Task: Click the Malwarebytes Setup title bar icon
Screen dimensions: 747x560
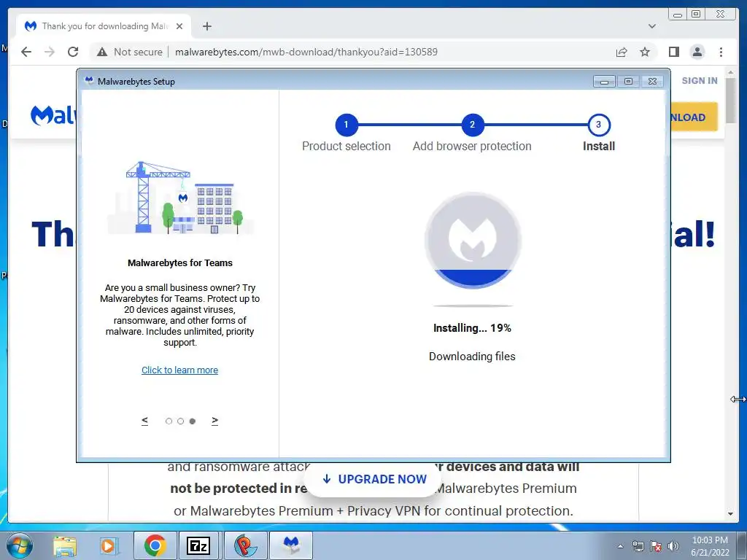Action: [x=88, y=80]
